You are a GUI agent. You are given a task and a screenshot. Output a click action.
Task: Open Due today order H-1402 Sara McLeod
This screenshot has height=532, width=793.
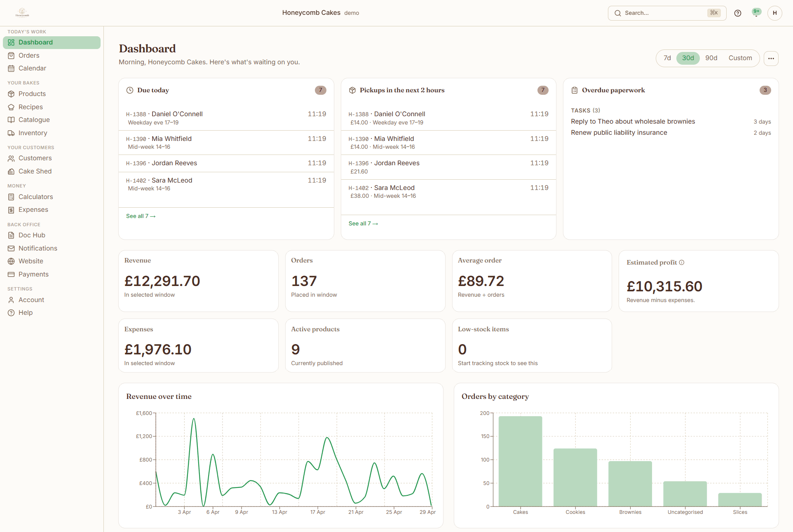coord(226,184)
